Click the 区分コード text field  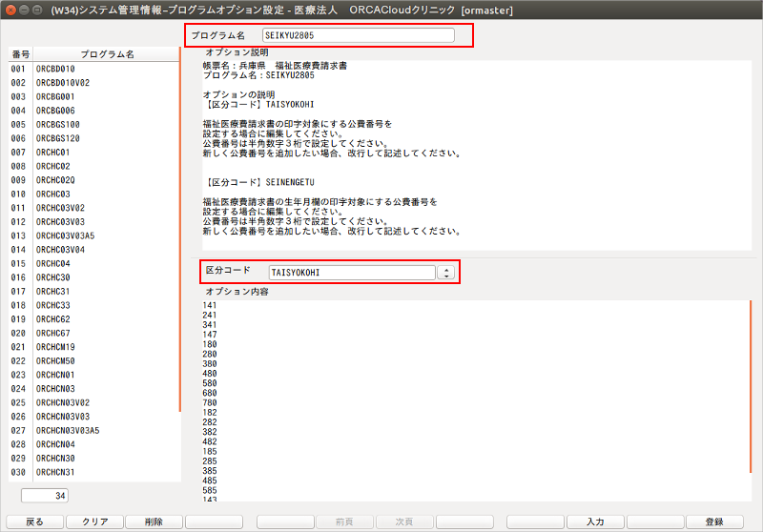click(351, 273)
